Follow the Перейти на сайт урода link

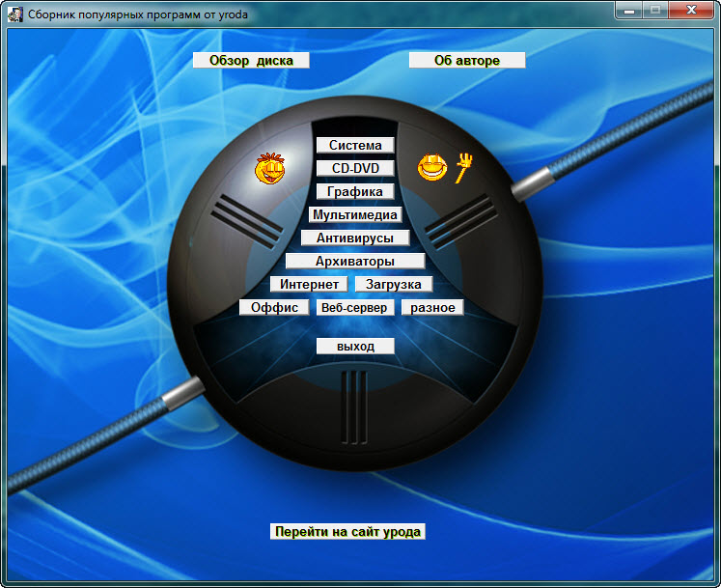click(347, 531)
